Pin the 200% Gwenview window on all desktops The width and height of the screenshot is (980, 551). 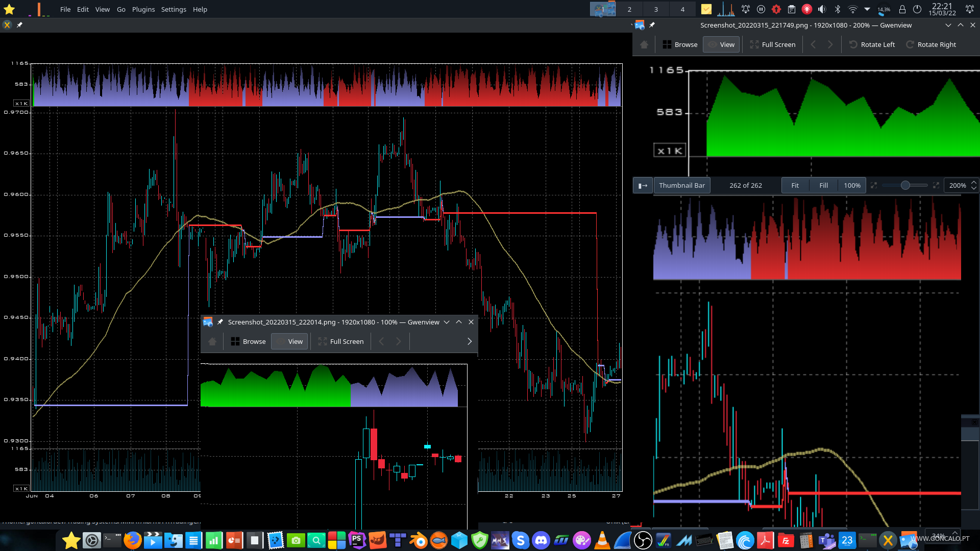[652, 25]
